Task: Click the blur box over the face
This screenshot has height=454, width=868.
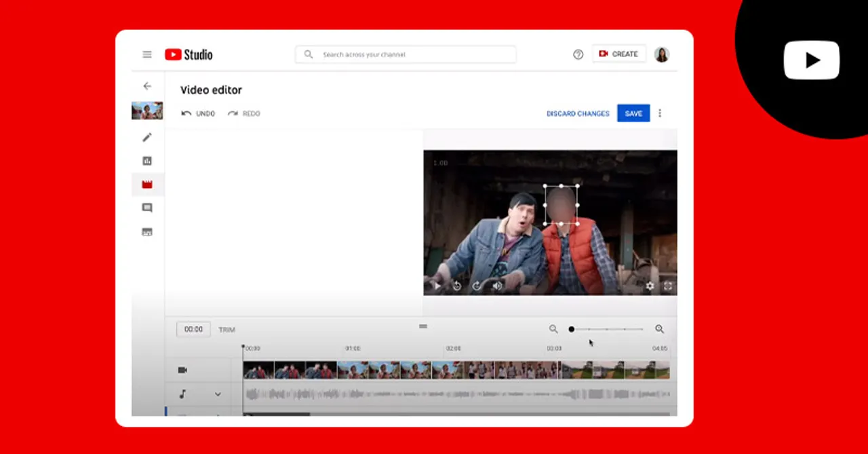Action: pos(561,204)
